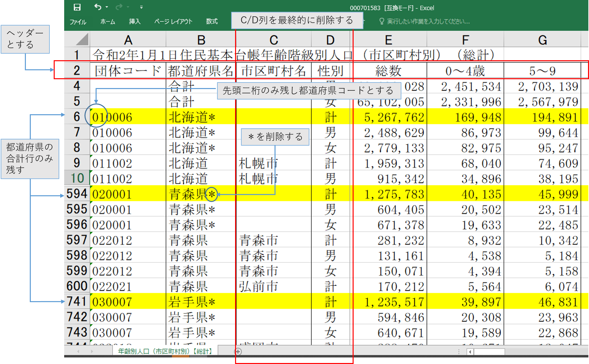The width and height of the screenshot is (589, 364).
Task: Click the 団体コード header cell
Action: tap(128, 71)
